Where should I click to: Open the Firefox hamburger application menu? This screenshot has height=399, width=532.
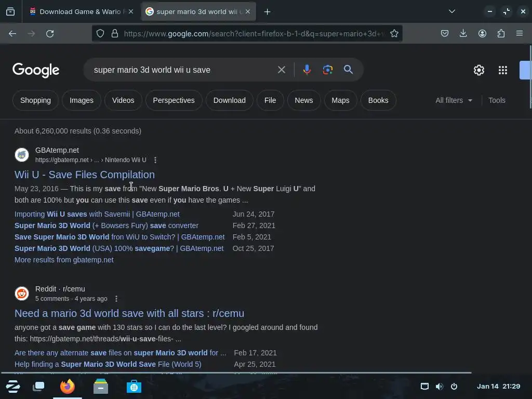pyautogui.click(x=520, y=33)
